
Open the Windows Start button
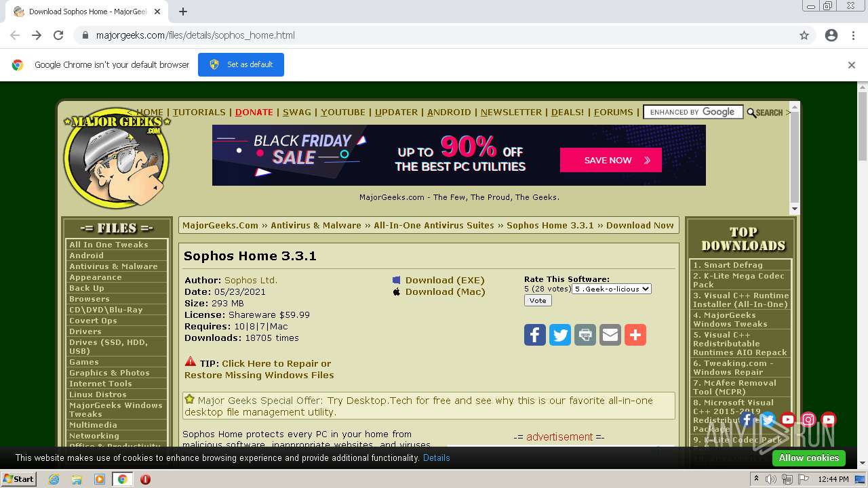click(x=18, y=479)
